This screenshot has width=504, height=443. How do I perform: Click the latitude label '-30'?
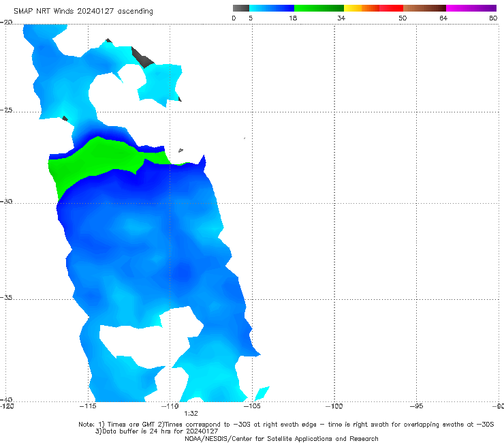coord(6,201)
